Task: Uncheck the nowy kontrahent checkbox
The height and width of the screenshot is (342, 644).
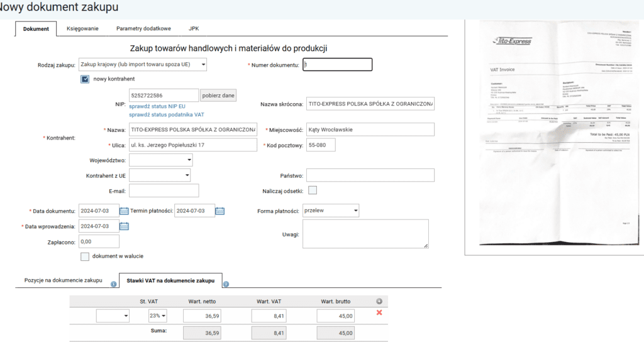Action: [x=85, y=79]
